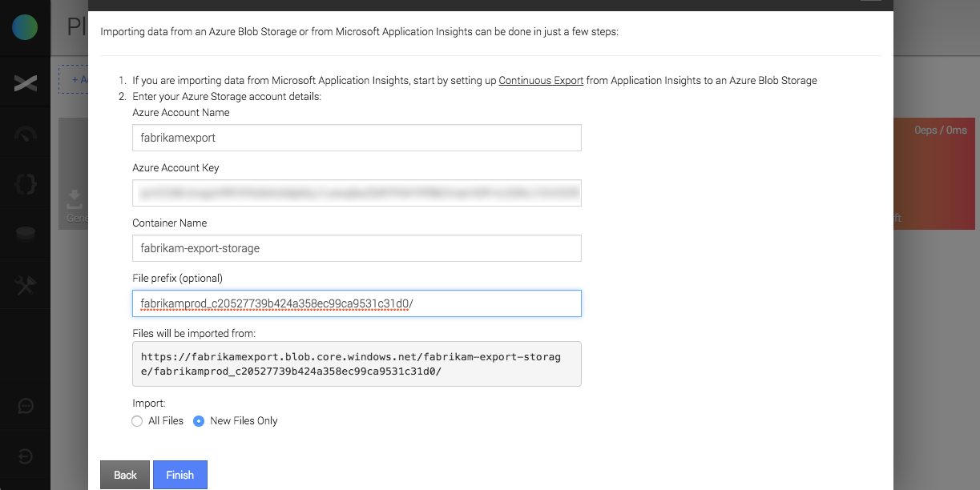Open the pipelines crossed-arrows sidebar icon
The image size is (980, 490).
pyautogui.click(x=25, y=82)
